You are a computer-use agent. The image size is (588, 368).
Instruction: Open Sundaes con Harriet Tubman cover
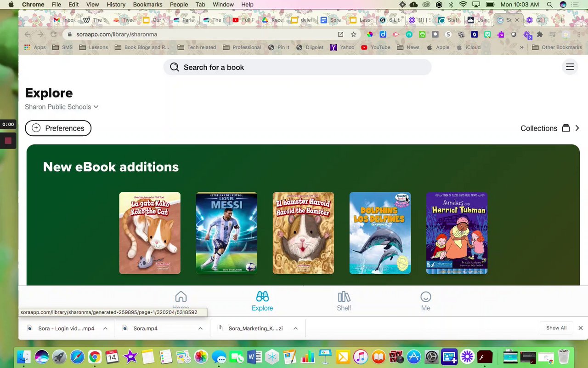(457, 233)
